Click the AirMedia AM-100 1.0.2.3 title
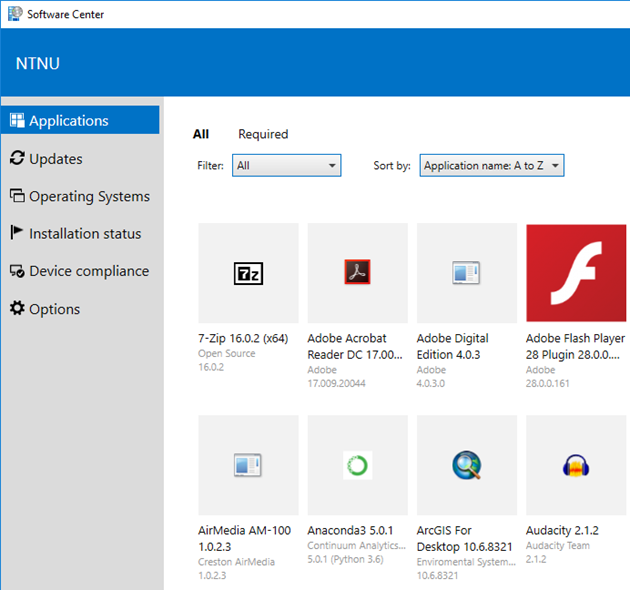The width and height of the screenshot is (630, 590). pos(244,539)
